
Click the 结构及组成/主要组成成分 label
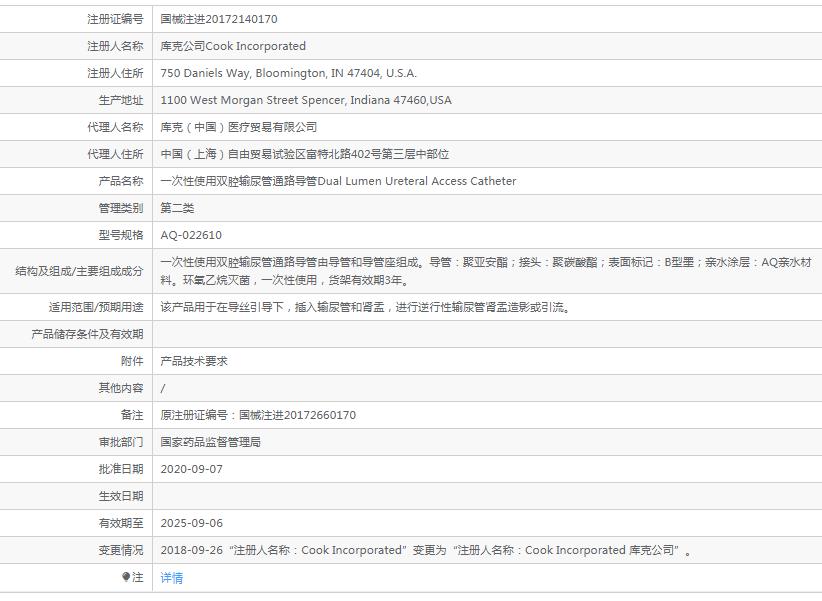pyautogui.click(x=79, y=271)
